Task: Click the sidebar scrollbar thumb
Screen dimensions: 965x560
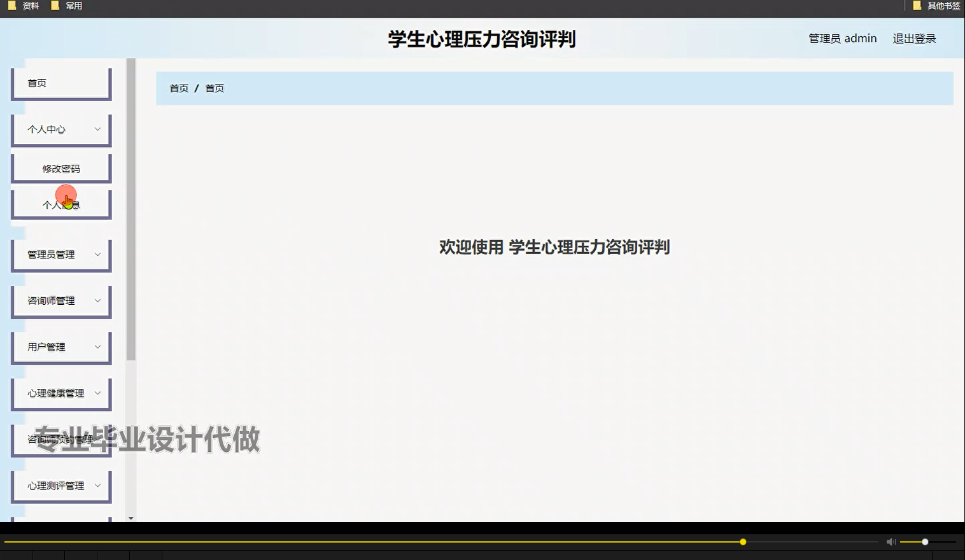Action: coord(131,210)
